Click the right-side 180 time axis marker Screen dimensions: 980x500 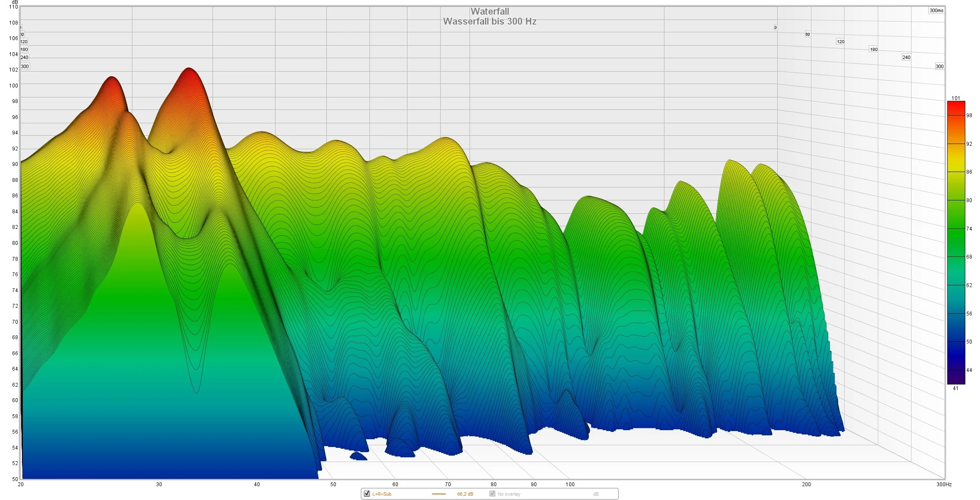(874, 50)
